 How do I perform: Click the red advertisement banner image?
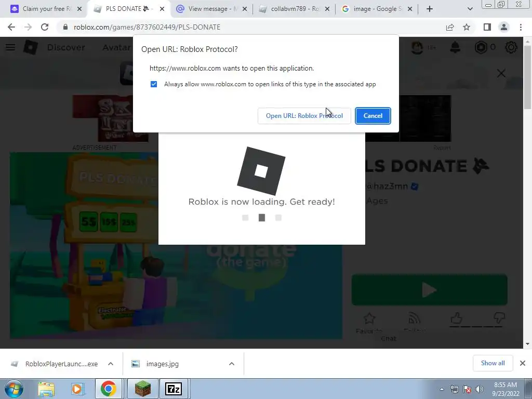click(110, 118)
